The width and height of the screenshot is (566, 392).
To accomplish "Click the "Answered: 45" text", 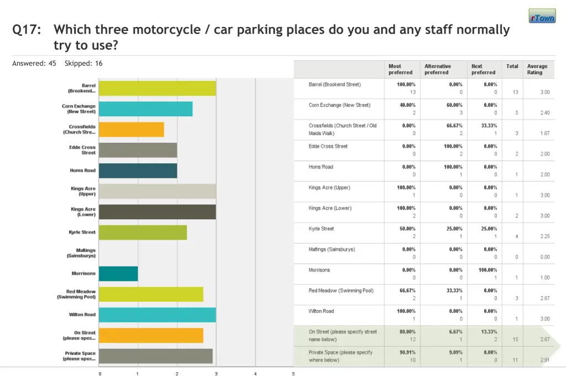I will pyautogui.click(x=34, y=64).
